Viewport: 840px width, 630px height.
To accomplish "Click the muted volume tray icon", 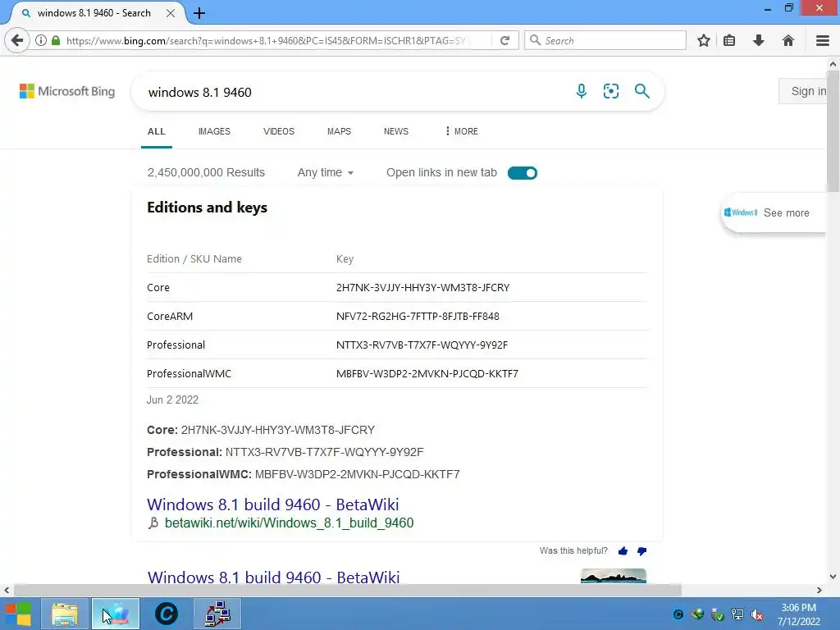I will (x=757, y=615).
